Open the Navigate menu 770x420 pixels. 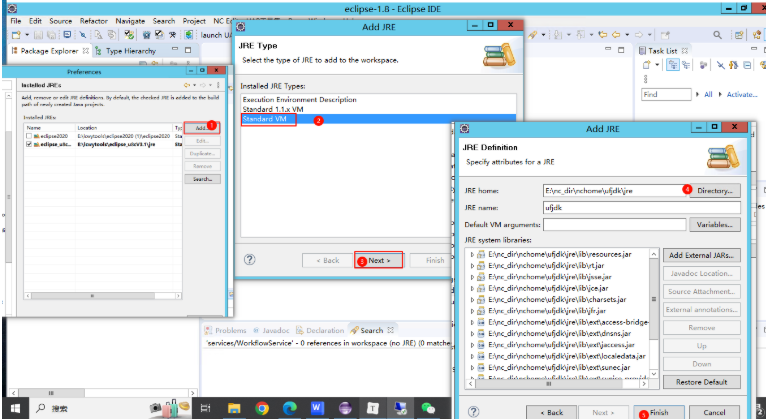pos(130,21)
